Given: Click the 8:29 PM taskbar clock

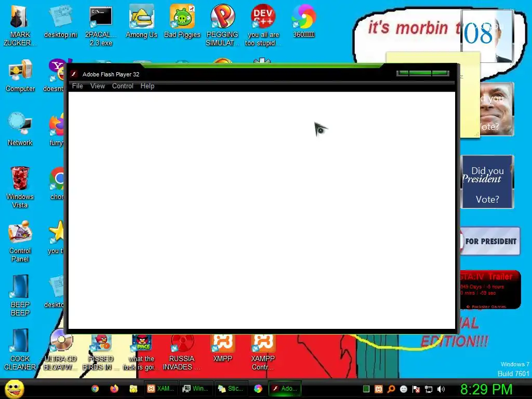Looking at the screenshot, I should [x=486, y=389].
